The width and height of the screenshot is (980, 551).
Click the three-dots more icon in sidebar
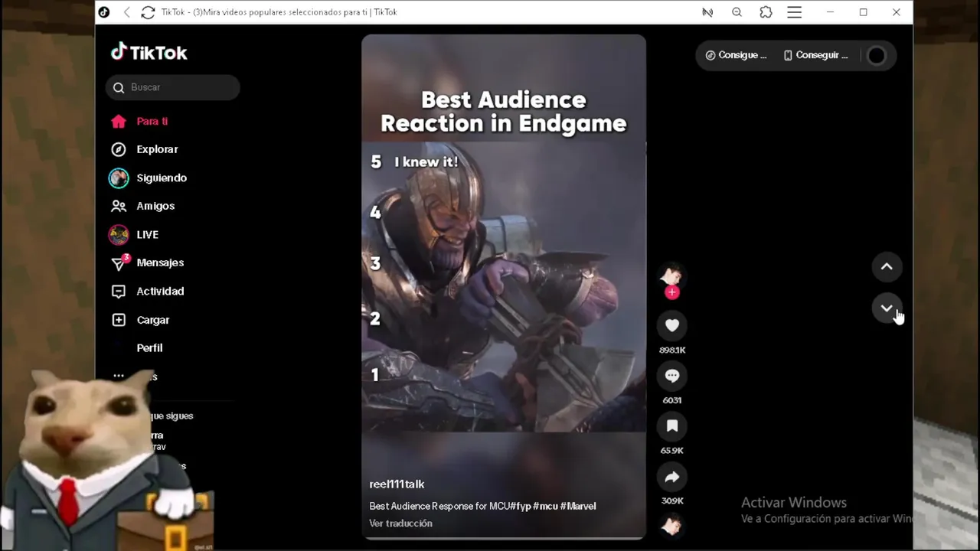point(118,376)
